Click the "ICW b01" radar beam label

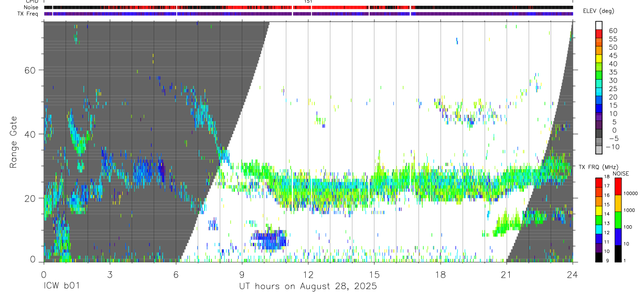[x=62, y=287]
